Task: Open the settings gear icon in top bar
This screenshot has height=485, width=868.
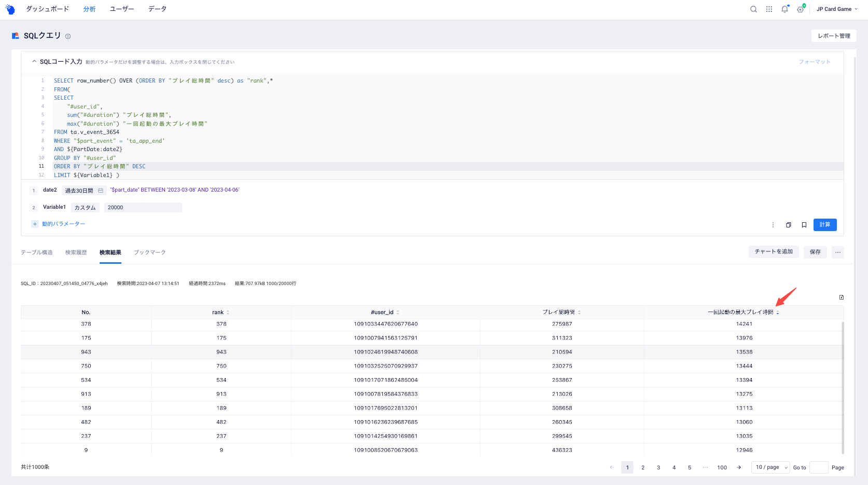Action: pyautogui.click(x=801, y=9)
